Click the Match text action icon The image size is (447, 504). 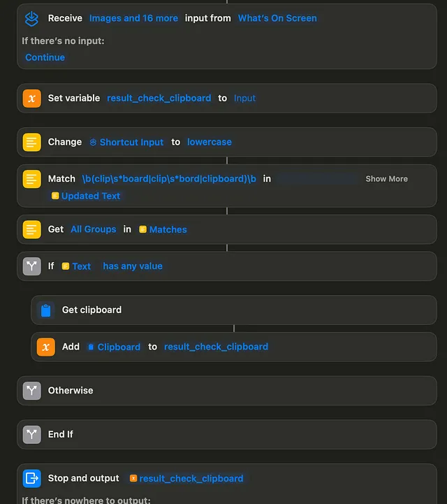32,179
